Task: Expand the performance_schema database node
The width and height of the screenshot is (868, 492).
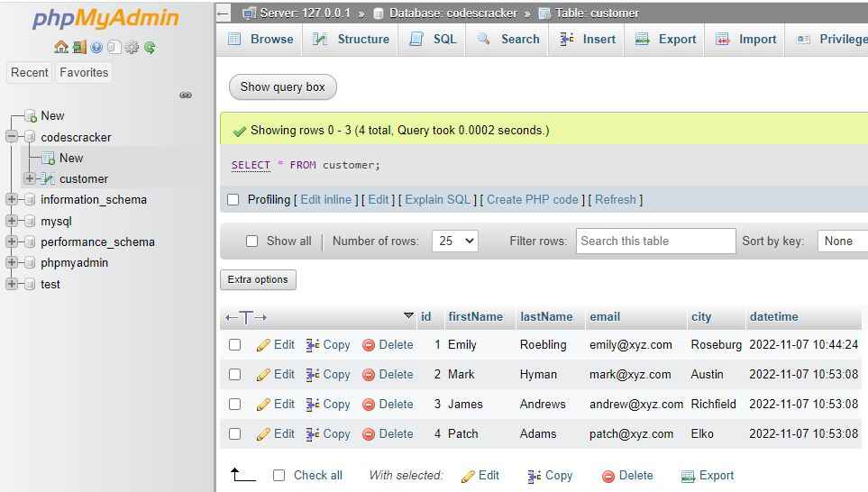Action: click(x=12, y=241)
